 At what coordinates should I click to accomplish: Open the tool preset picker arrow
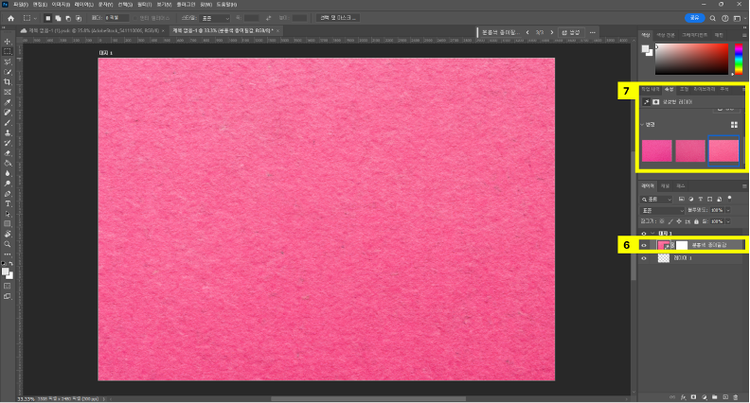click(x=35, y=18)
